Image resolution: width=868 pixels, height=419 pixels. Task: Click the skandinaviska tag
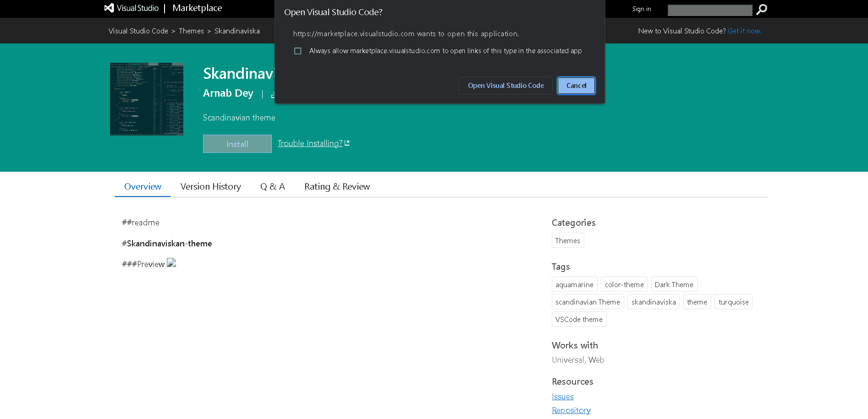point(654,302)
